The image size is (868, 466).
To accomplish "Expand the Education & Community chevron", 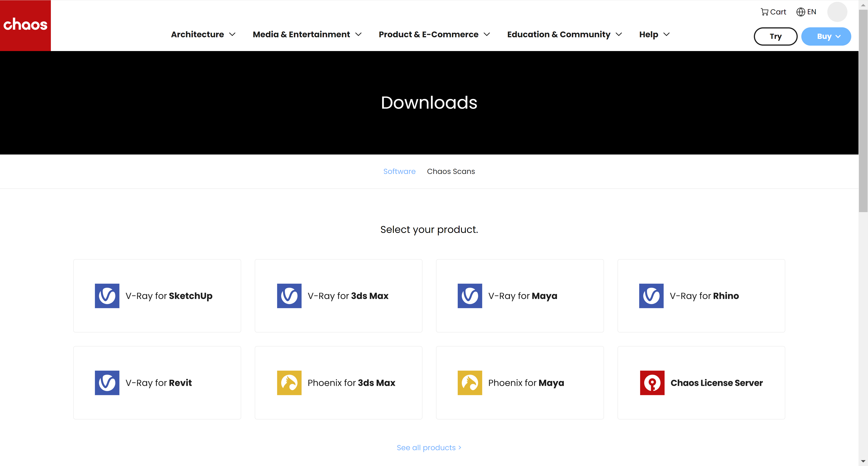I will coord(619,35).
